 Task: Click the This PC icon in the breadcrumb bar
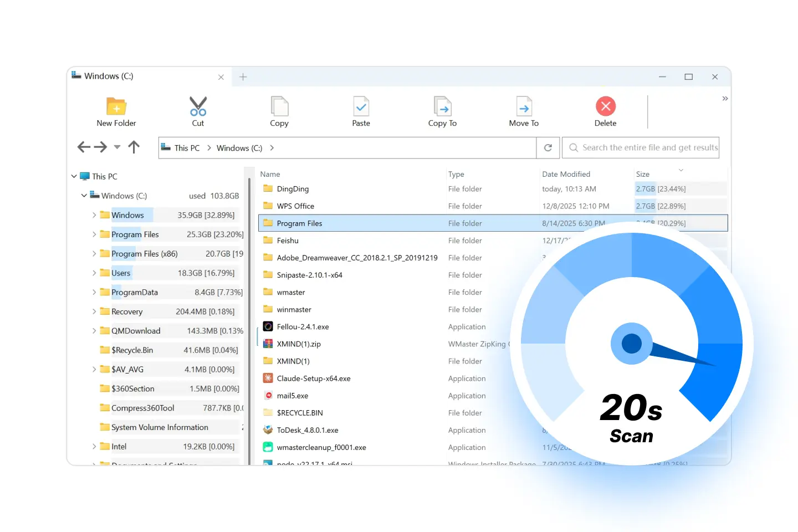point(166,147)
